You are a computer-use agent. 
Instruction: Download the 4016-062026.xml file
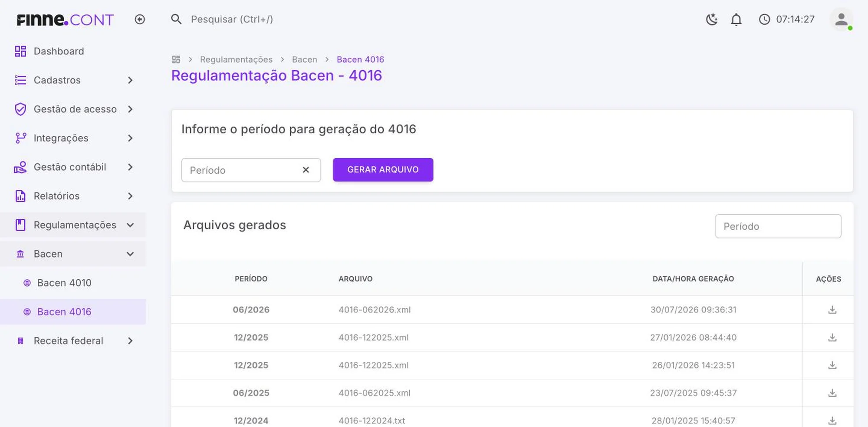coord(832,310)
